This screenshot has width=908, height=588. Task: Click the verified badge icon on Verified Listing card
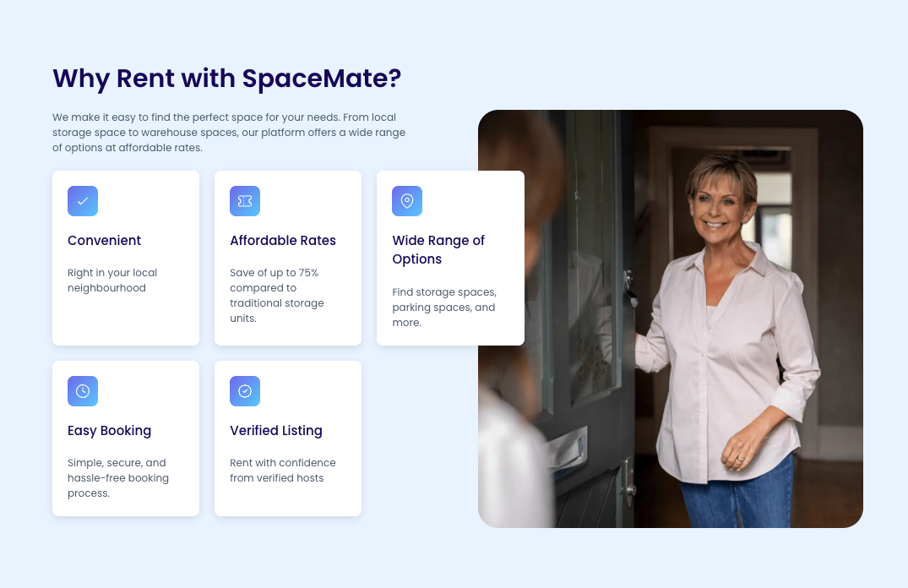pos(245,391)
